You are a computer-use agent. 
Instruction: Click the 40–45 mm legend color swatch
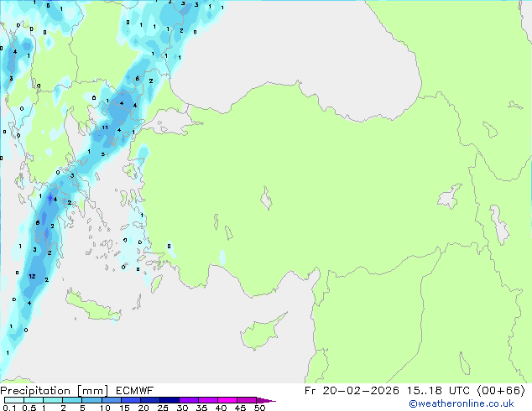pyautogui.click(x=227, y=400)
